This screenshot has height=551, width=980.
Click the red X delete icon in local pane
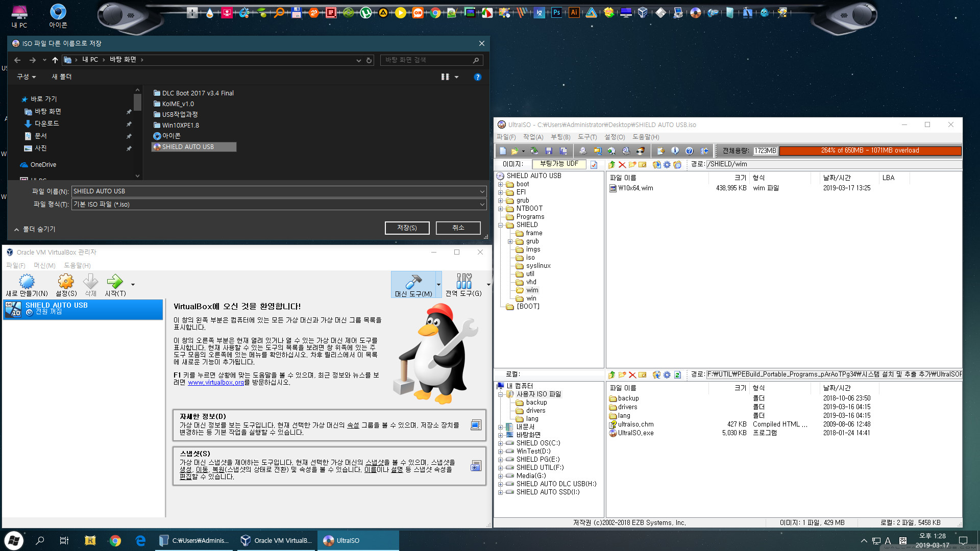click(x=632, y=374)
